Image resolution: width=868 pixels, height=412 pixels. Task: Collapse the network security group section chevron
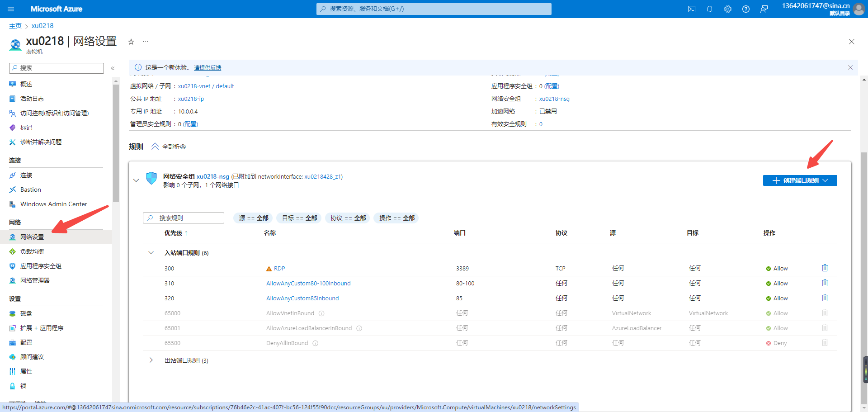(x=136, y=180)
